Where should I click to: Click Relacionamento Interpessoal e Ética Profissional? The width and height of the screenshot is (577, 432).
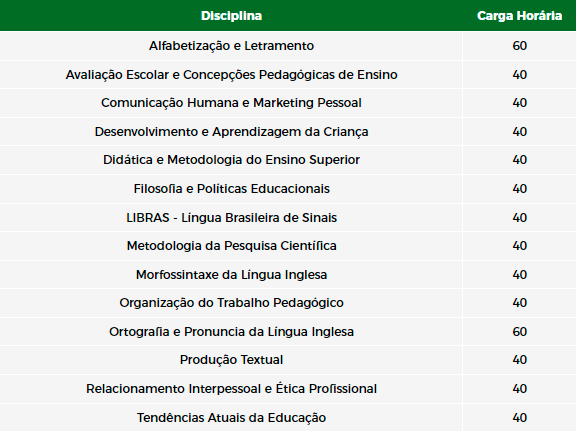[x=231, y=389]
